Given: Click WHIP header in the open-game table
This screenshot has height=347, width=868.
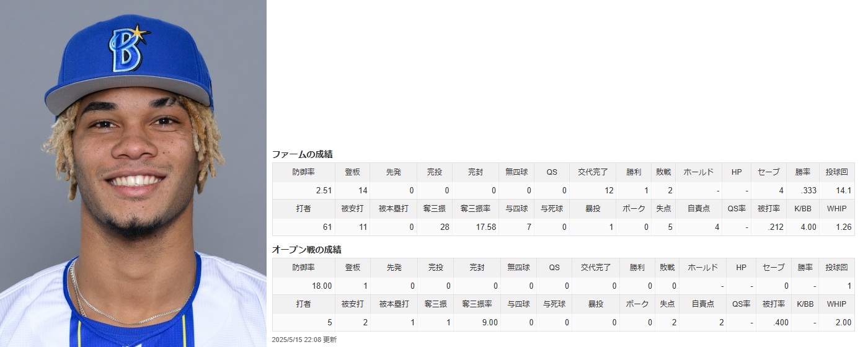Looking at the screenshot, I should tap(836, 304).
